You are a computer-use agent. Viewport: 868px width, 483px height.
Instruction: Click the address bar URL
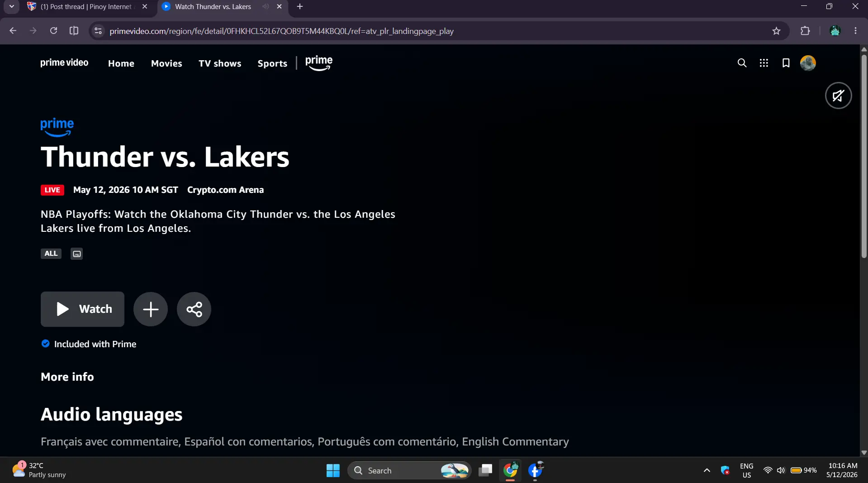(x=281, y=31)
